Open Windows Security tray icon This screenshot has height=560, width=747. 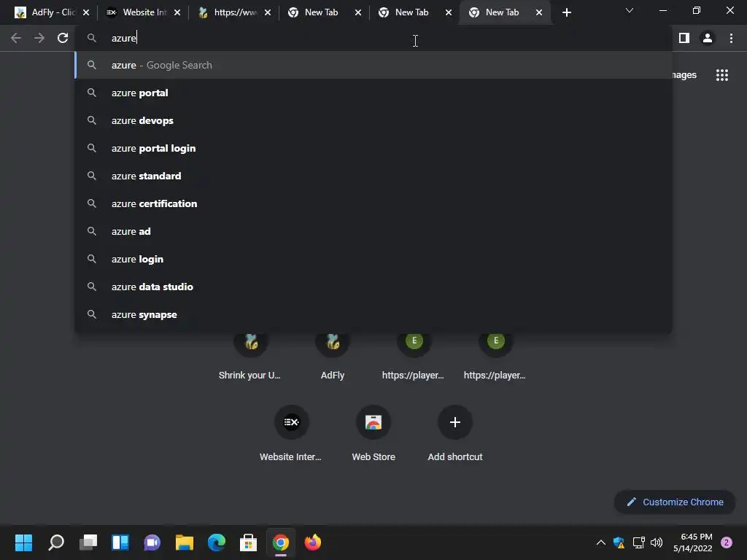[619, 542]
